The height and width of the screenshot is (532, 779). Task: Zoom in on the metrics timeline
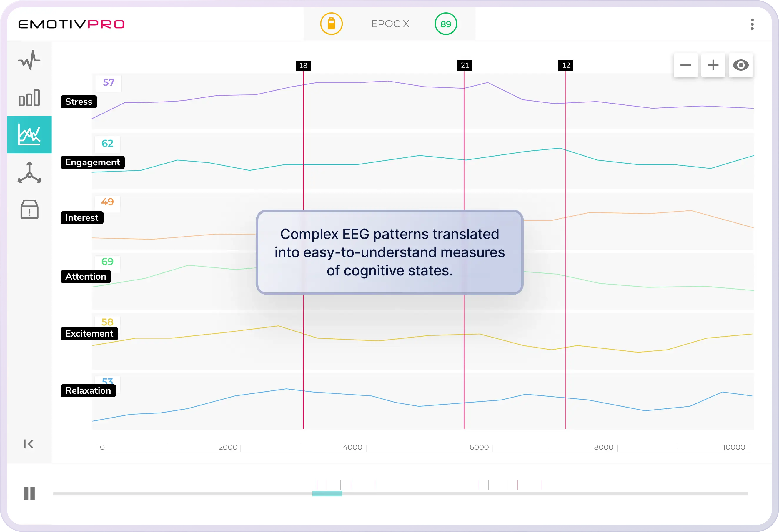pyautogui.click(x=713, y=65)
